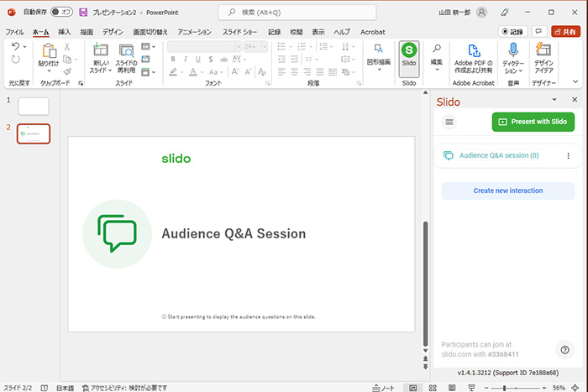The width and height of the screenshot is (588, 392).
Task: Click the comments speech bubble icon
Action: (x=538, y=32)
